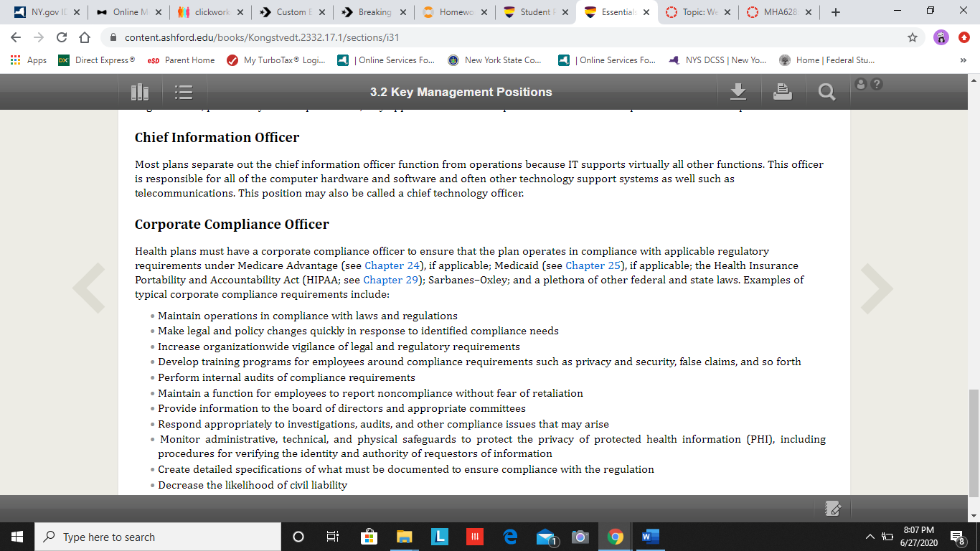The height and width of the screenshot is (551, 980).
Task: Open the Home | Federal Stu... bookmark
Action: tap(827, 60)
